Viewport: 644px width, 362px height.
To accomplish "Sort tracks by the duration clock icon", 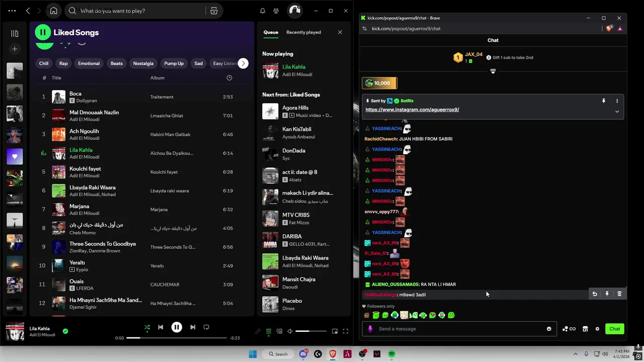I will tap(229, 78).
